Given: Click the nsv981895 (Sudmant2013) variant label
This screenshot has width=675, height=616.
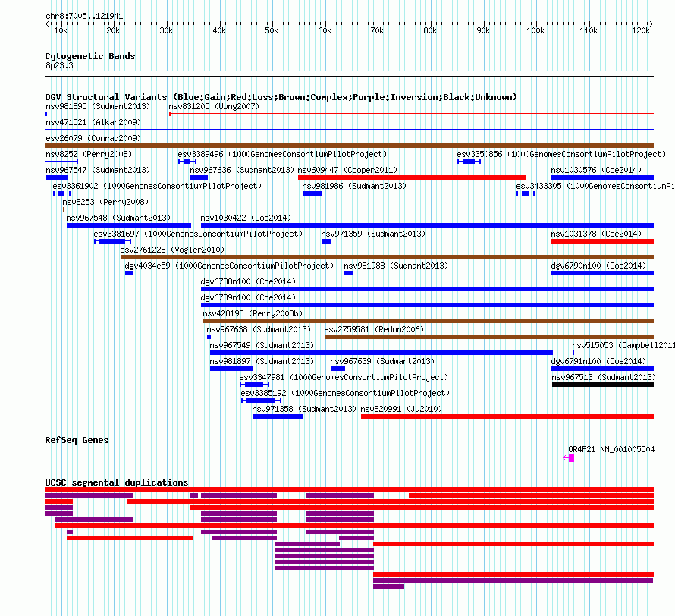Looking at the screenshot, I should point(98,106).
